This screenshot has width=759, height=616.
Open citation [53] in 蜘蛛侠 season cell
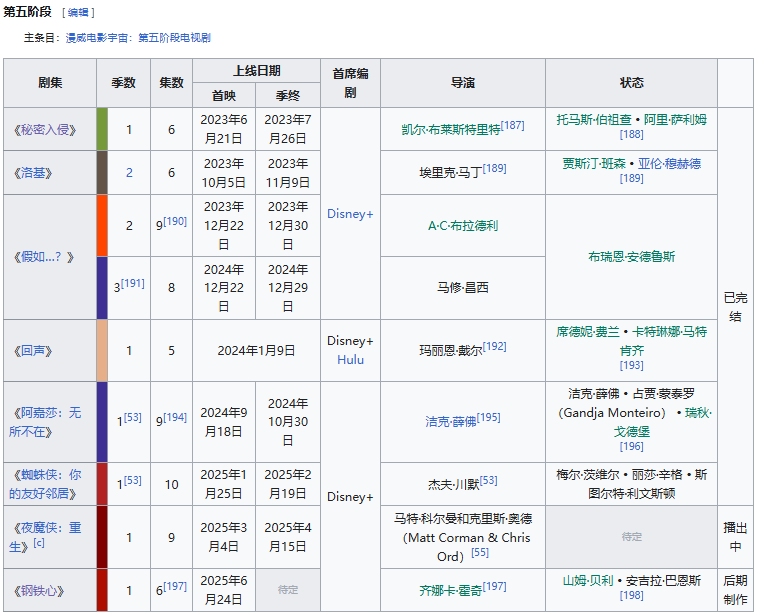[133, 480]
